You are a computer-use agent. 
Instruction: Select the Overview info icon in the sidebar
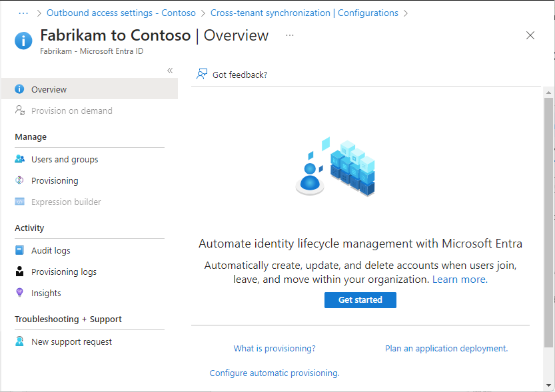point(21,89)
